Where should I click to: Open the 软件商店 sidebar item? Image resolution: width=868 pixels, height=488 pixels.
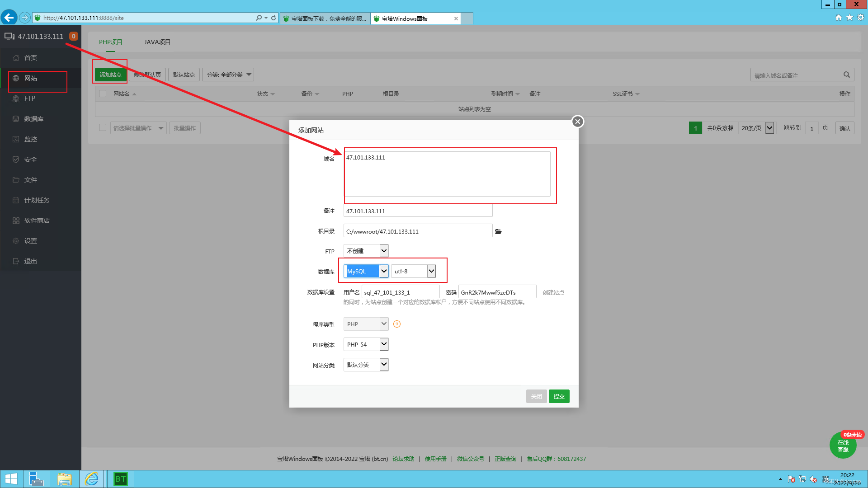coord(37,221)
